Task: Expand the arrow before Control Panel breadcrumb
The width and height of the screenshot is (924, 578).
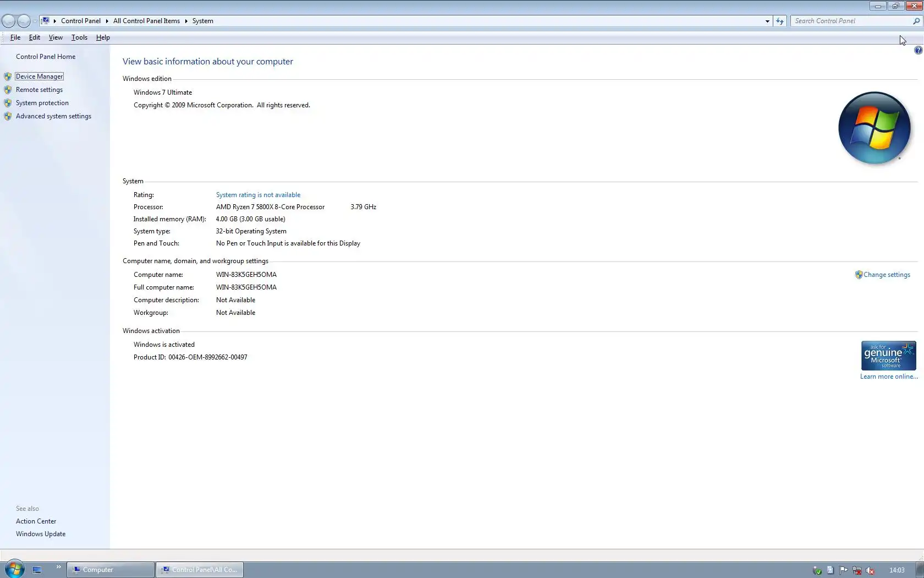Action: tap(55, 21)
